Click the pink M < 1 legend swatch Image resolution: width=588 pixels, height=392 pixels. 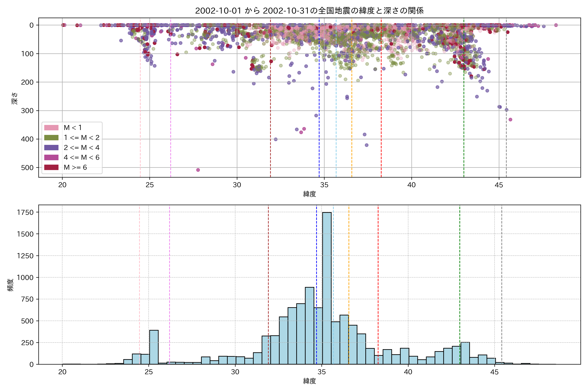tap(51, 128)
